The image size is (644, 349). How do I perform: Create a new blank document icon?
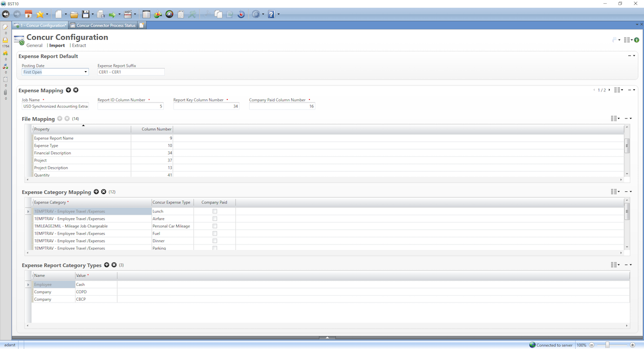point(59,14)
